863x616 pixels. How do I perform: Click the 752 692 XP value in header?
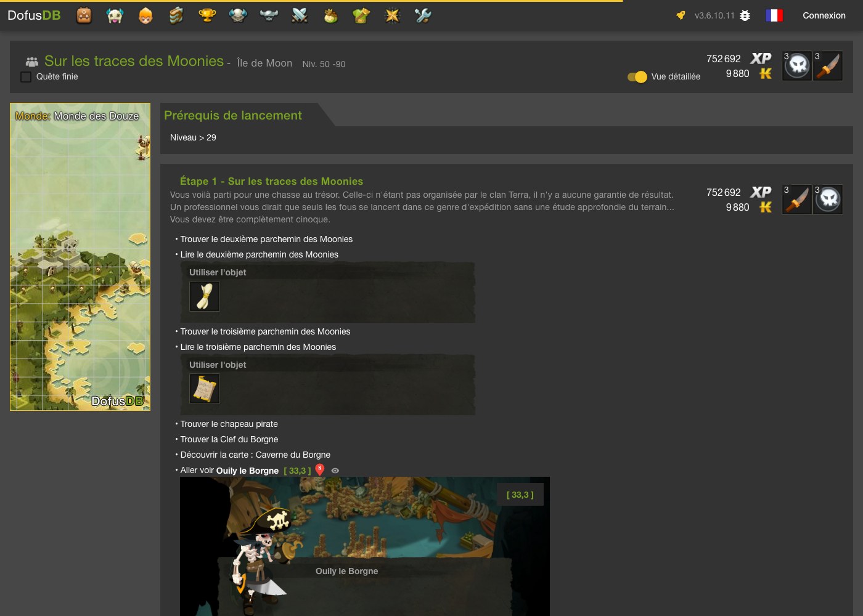coord(724,59)
